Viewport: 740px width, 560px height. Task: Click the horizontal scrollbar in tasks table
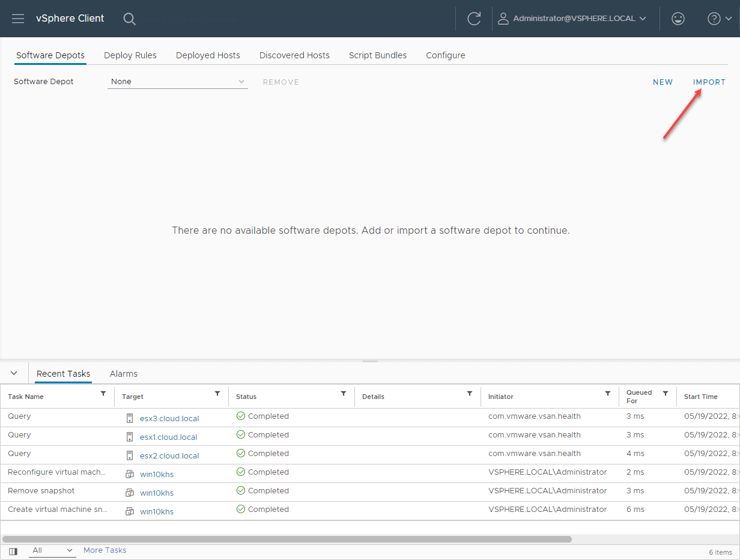[x=287, y=539]
